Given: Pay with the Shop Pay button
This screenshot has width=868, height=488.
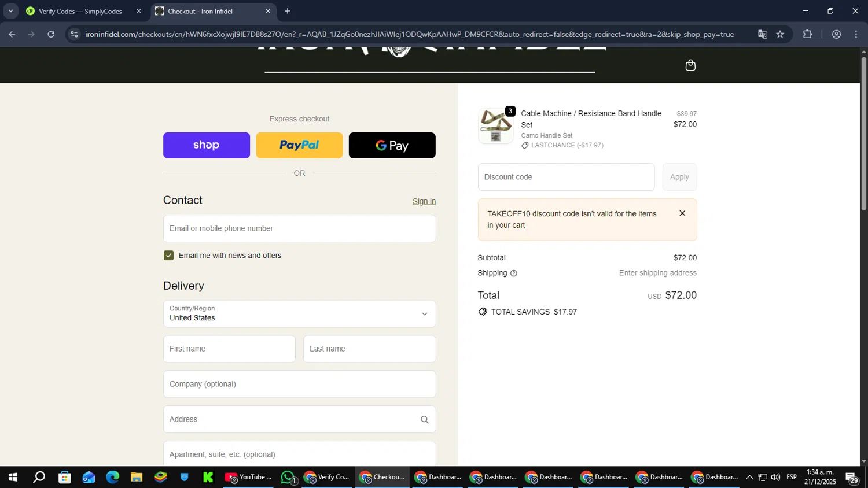Looking at the screenshot, I should (x=207, y=145).
